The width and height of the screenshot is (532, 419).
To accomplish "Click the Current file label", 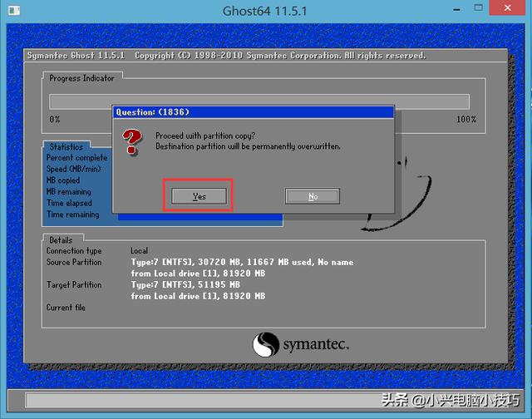I will click(x=66, y=308).
